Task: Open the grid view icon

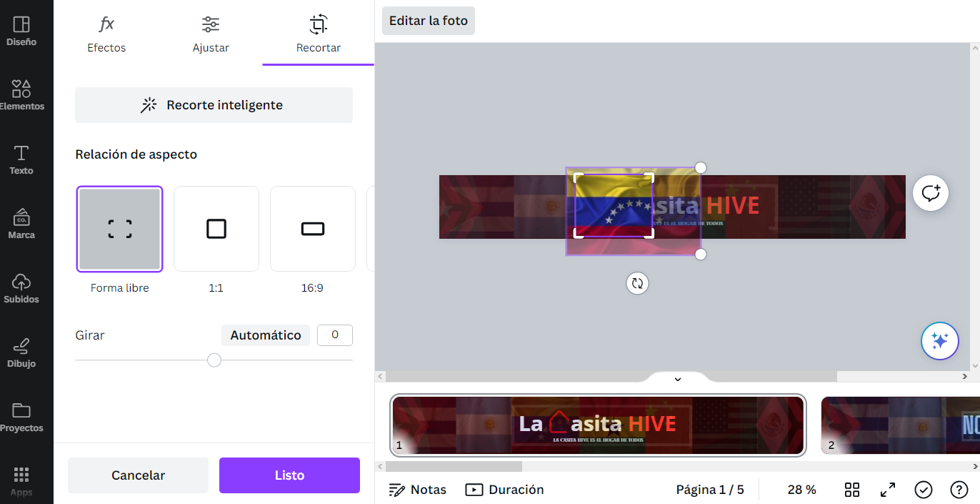Action: (852, 490)
